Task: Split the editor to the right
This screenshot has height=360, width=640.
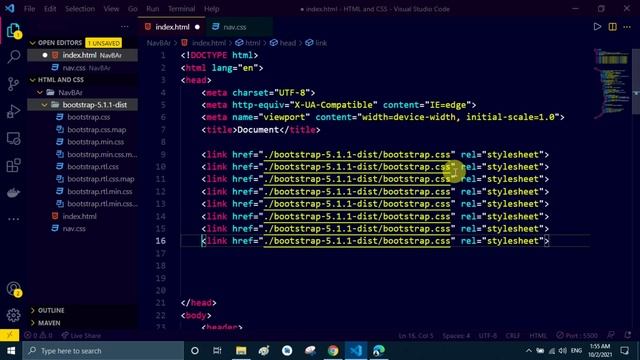Action: pyautogui.click(x=612, y=27)
